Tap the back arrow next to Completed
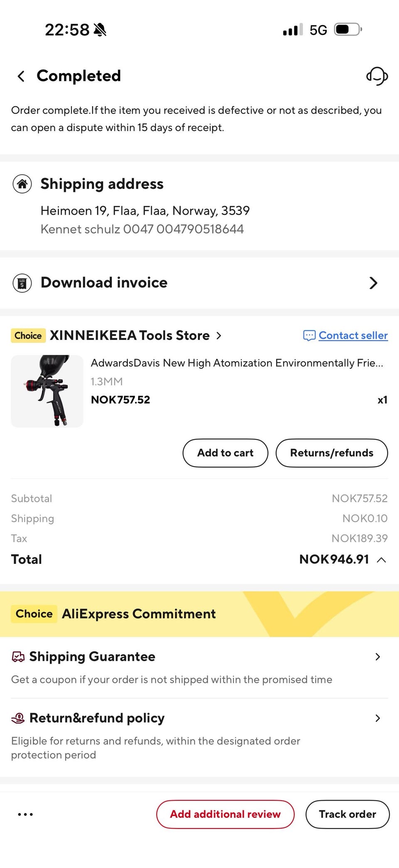The height and width of the screenshot is (868, 399). click(21, 76)
